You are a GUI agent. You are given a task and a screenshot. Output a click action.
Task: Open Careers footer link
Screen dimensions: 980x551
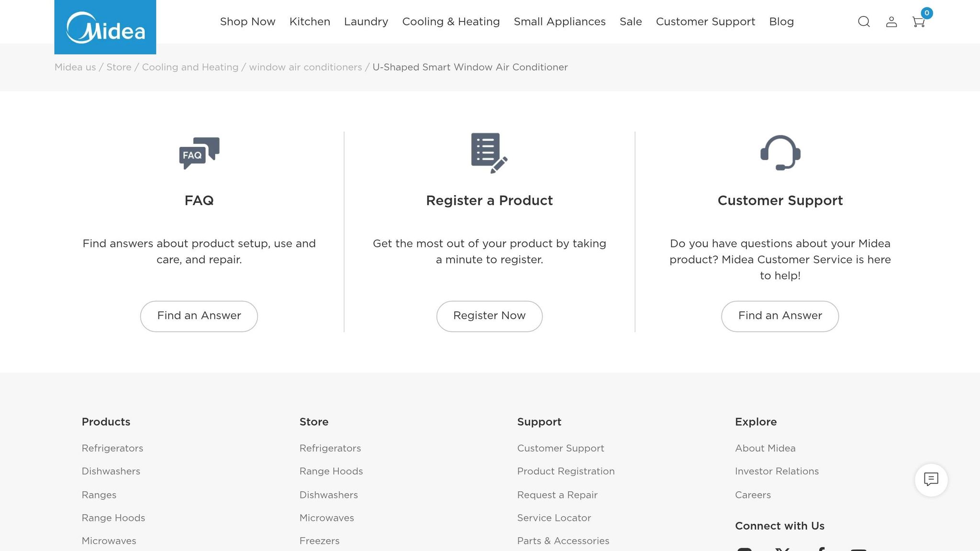[753, 495]
